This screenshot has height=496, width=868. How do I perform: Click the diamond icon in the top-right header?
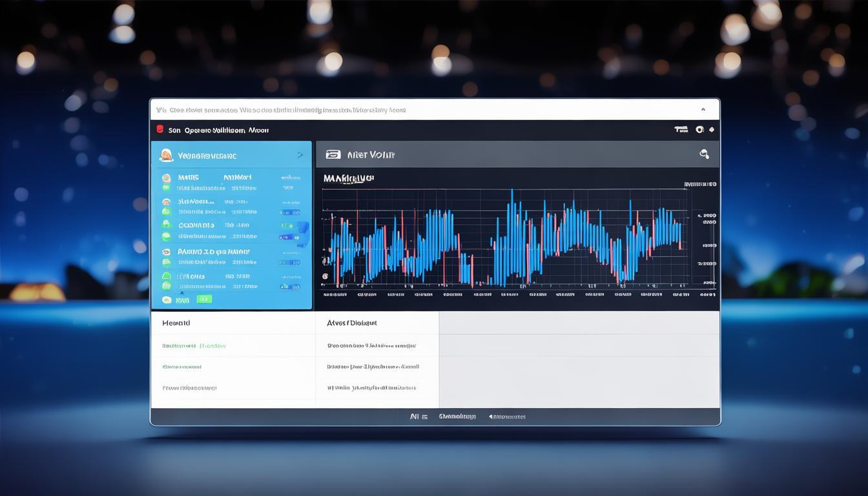tap(712, 129)
